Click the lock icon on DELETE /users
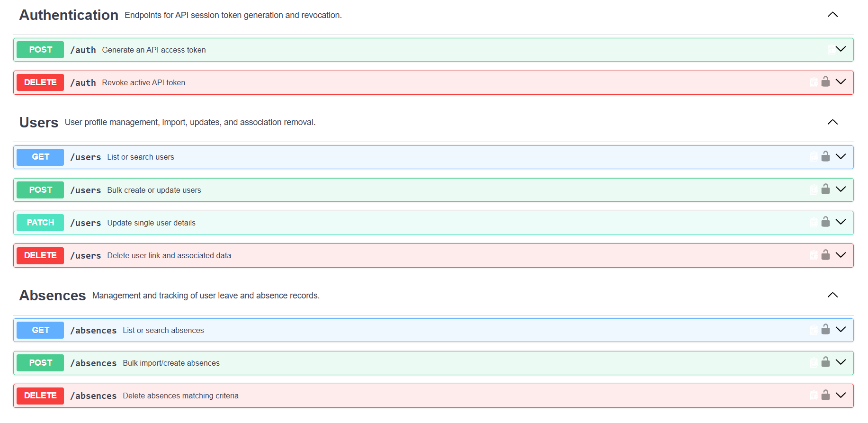Screen dimensions: 868x423 [825, 255]
